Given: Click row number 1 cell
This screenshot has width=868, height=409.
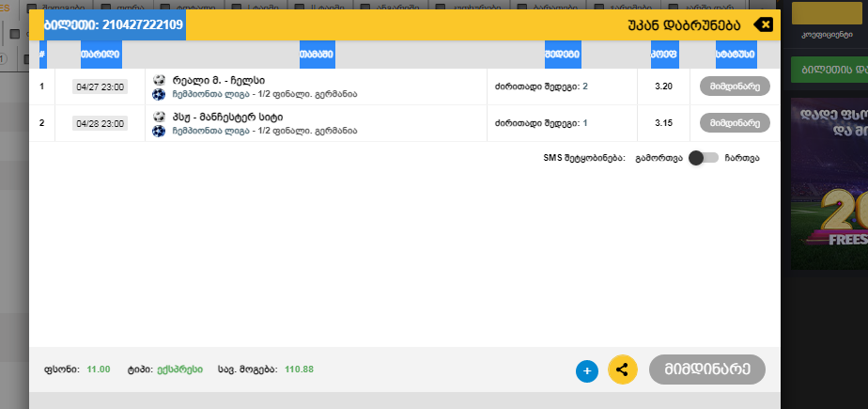Looking at the screenshot, I should point(41,87).
